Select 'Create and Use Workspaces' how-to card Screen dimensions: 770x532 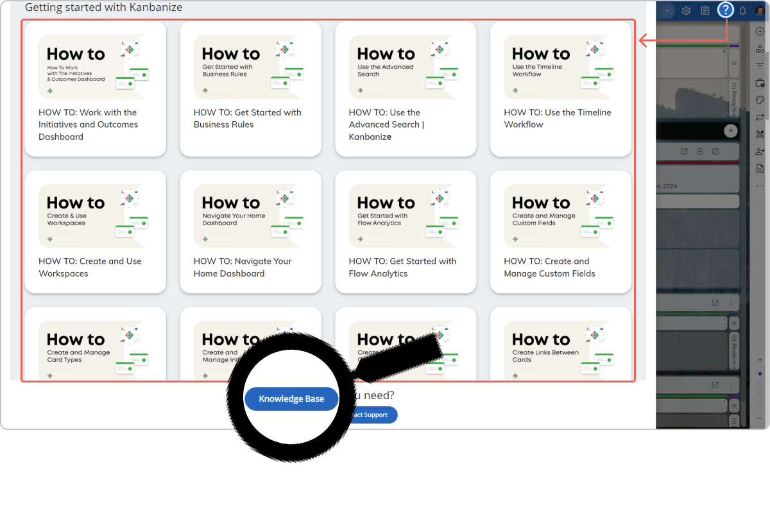pos(95,232)
